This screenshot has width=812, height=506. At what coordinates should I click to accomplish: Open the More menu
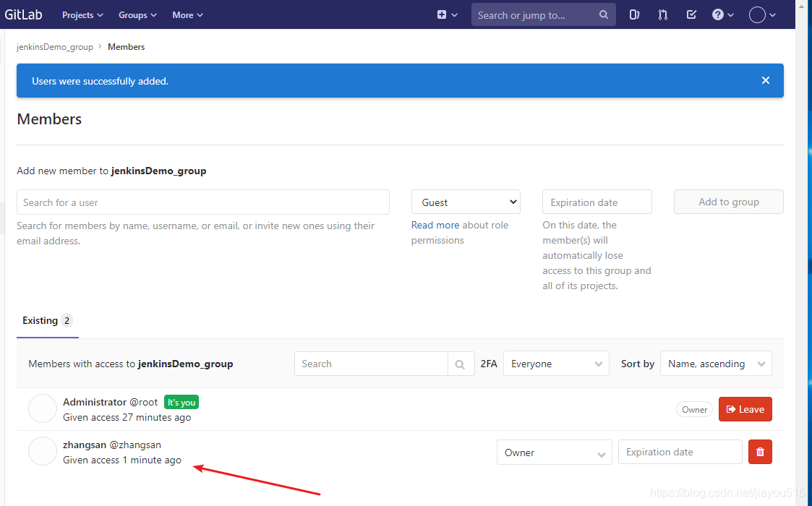click(x=187, y=14)
